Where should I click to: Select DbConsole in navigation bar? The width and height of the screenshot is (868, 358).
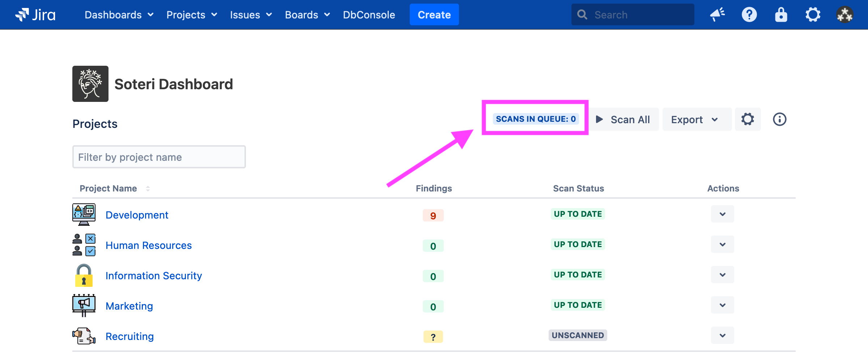point(369,15)
